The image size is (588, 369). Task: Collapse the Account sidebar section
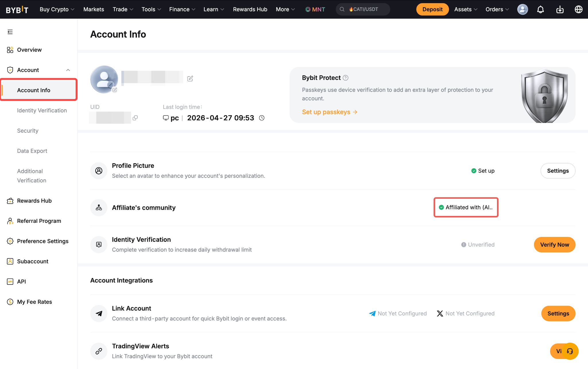[x=68, y=70]
